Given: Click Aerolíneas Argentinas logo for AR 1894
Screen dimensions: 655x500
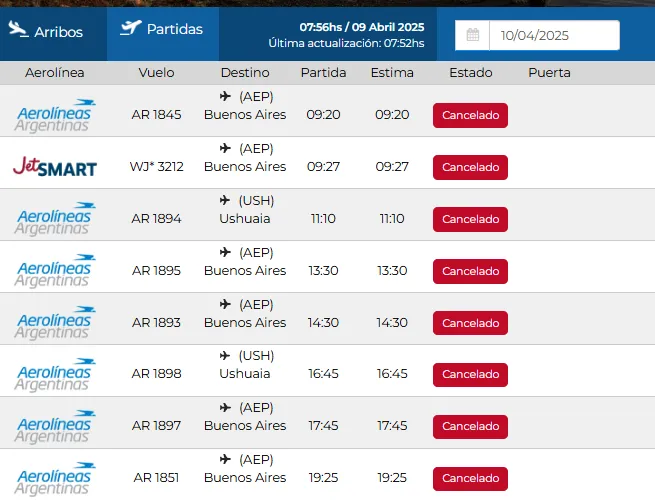Looking at the screenshot, I should click(x=56, y=219).
